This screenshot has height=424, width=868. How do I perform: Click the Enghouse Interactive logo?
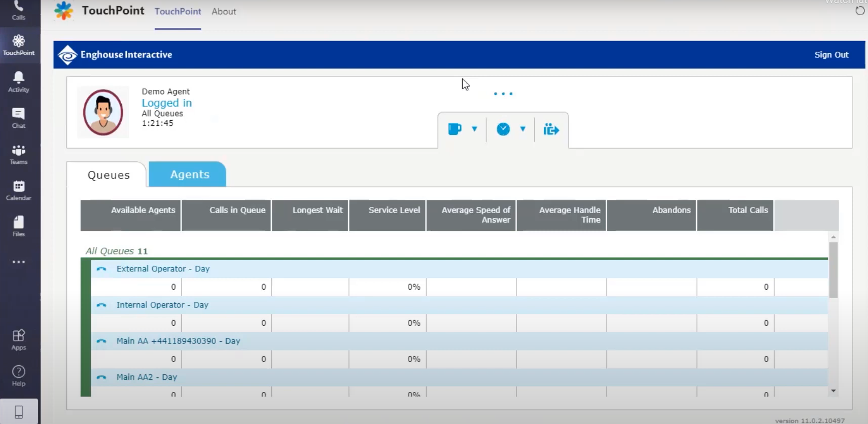click(x=115, y=55)
